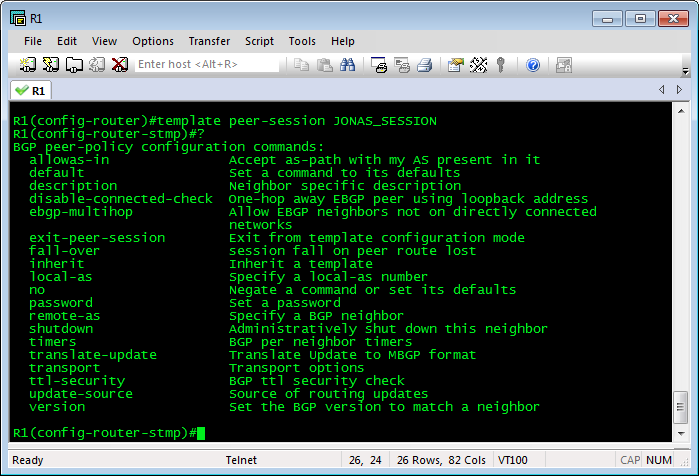The image size is (699, 476).
Task: Click 'inherit' command in terminal
Action: coord(57,263)
